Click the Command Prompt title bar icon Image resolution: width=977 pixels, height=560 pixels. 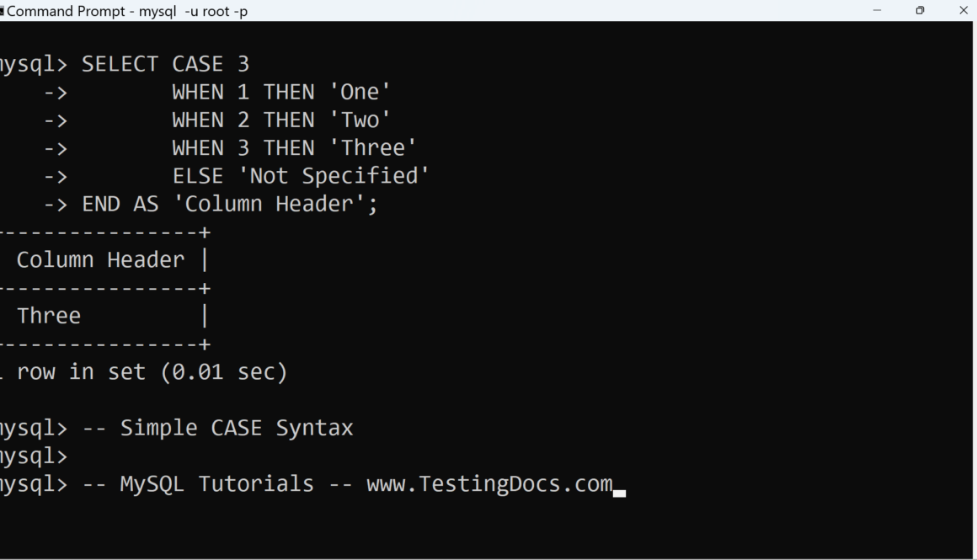tap(2, 11)
